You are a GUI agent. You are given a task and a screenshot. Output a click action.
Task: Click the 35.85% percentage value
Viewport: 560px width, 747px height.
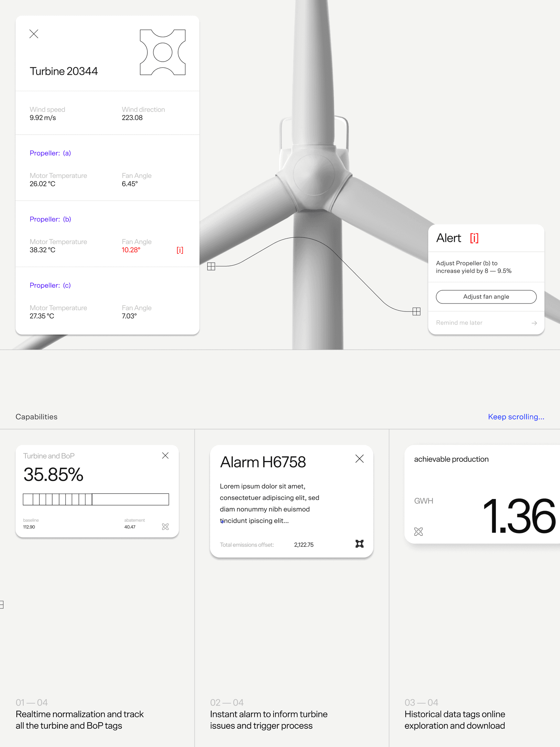coord(53,475)
